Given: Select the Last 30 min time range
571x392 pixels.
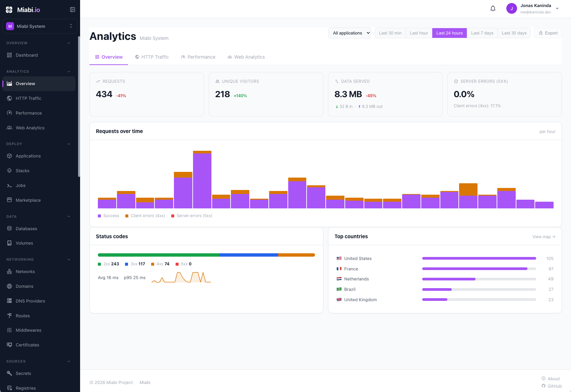Looking at the screenshot, I should [x=390, y=33].
